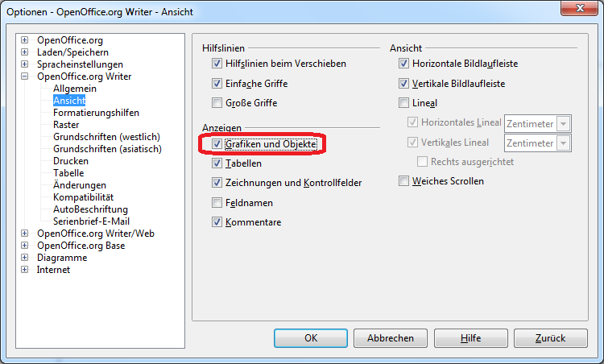Collapse the OpenOffice.org Writer tree node

25,77
